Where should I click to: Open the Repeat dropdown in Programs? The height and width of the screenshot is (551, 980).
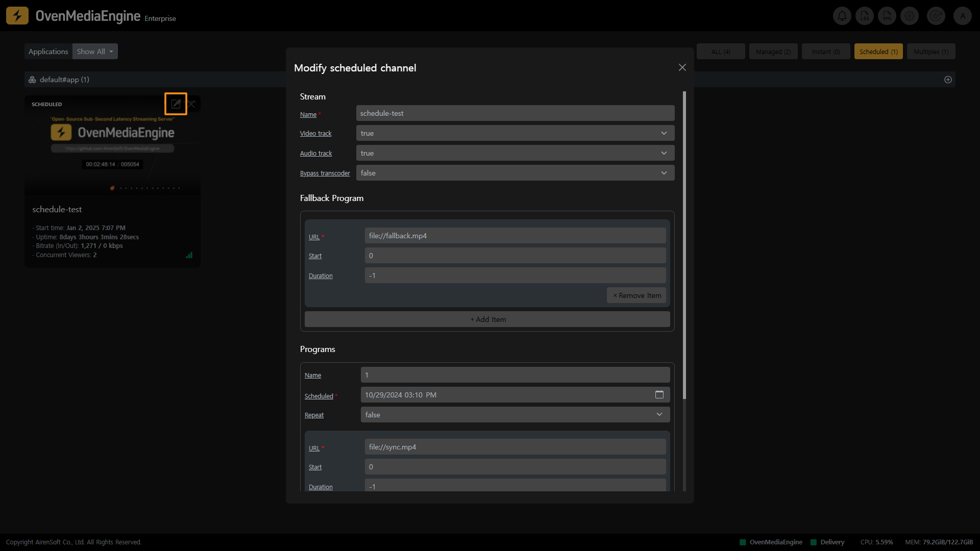[515, 415]
